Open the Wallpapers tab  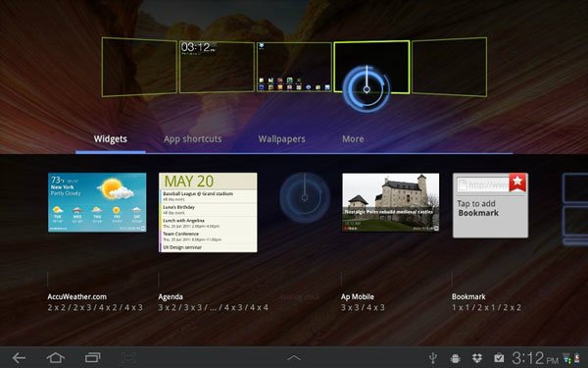pyautogui.click(x=281, y=139)
